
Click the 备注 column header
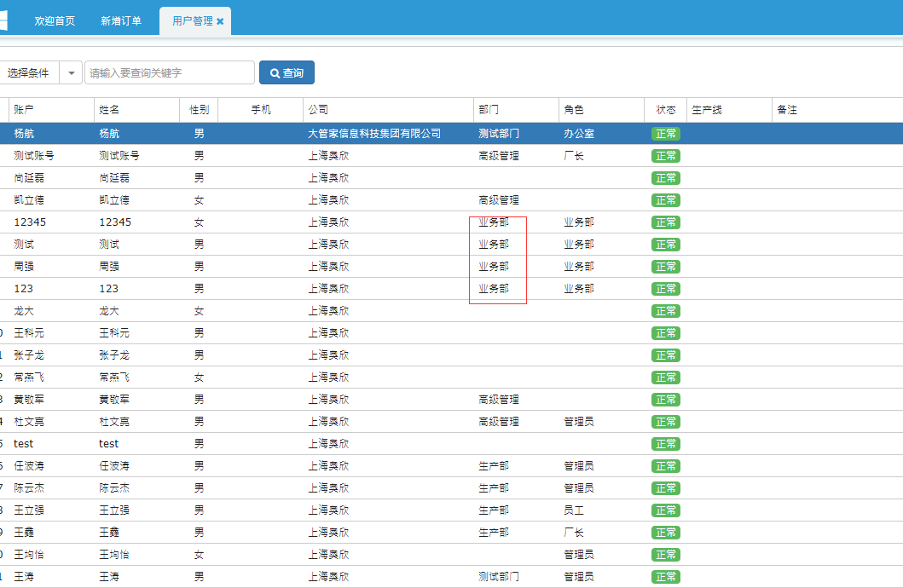click(x=837, y=110)
